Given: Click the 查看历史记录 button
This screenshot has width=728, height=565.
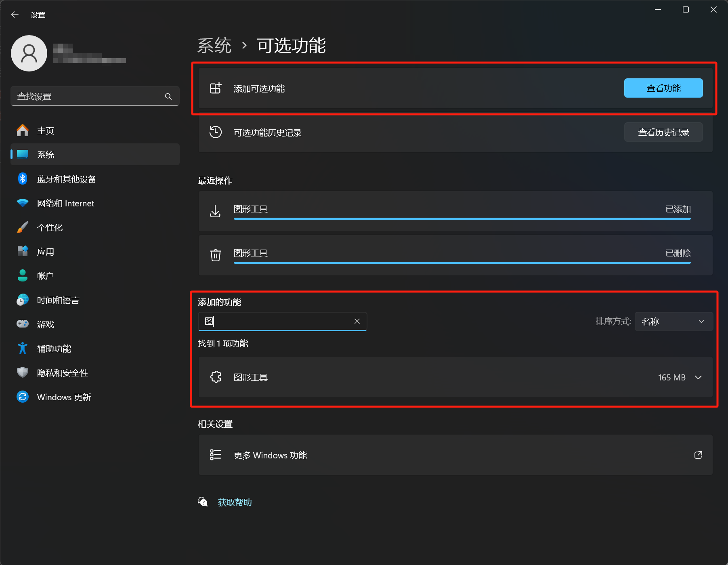Looking at the screenshot, I should (x=663, y=132).
